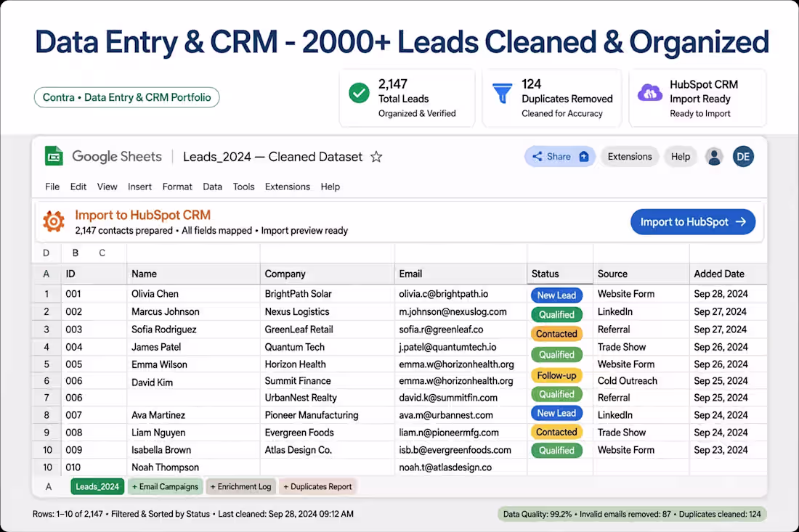Click the Added Date column header
The image size is (799, 532).
pyautogui.click(x=728, y=274)
